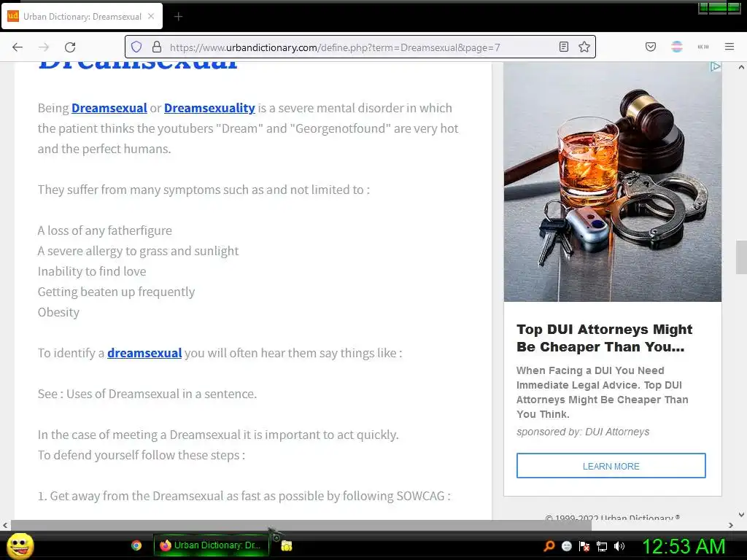Open the yellow folder taskbar icon
The height and width of the screenshot is (560, 747).
pos(286,545)
